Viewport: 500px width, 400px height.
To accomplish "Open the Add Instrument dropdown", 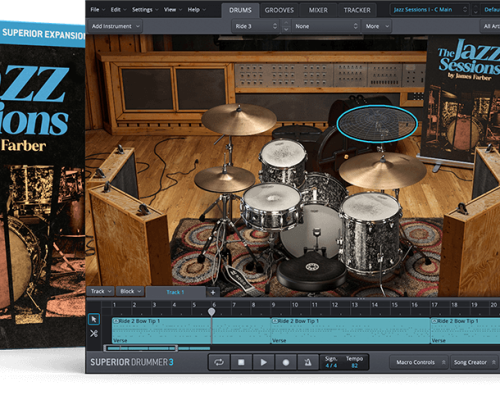I will click(115, 26).
